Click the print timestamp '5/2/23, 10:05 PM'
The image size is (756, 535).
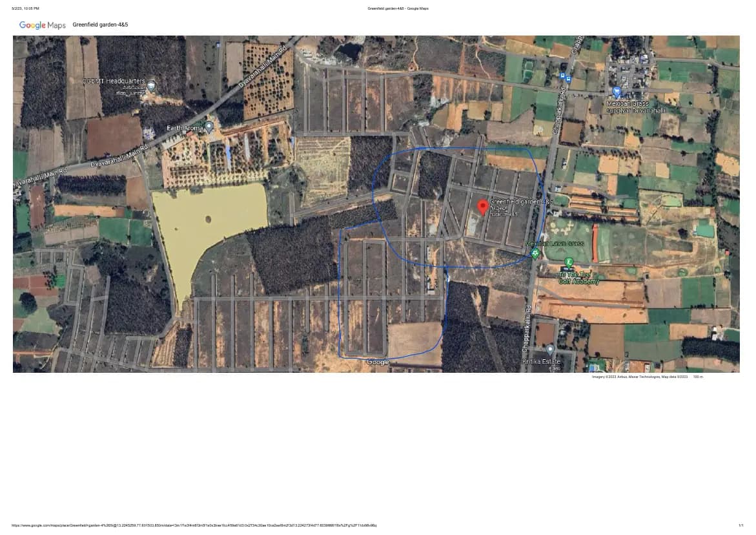[26, 8]
